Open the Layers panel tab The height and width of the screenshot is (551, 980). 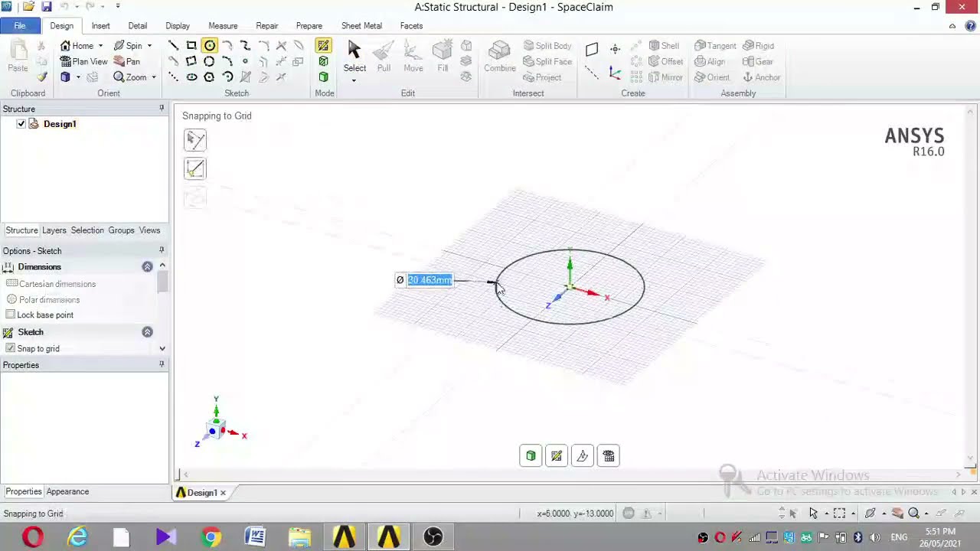point(54,230)
